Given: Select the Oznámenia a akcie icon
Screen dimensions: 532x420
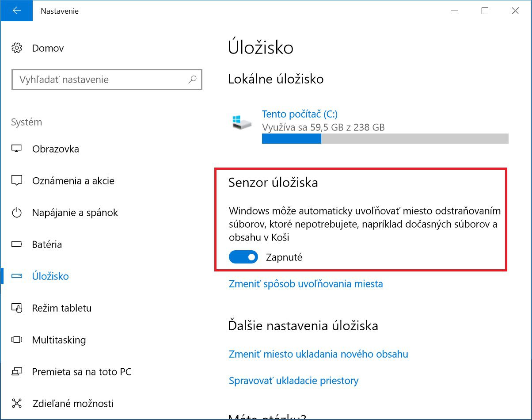Looking at the screenshot, I should 17,180.
